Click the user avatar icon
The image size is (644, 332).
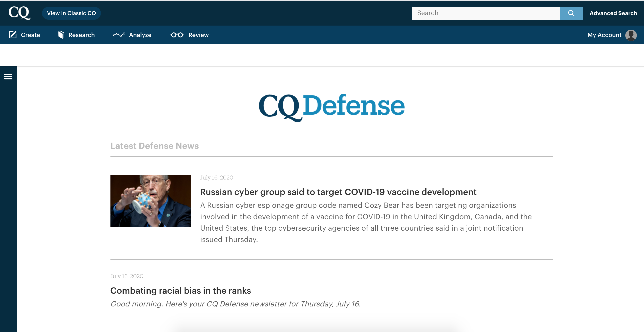click(x=631, y=35)
